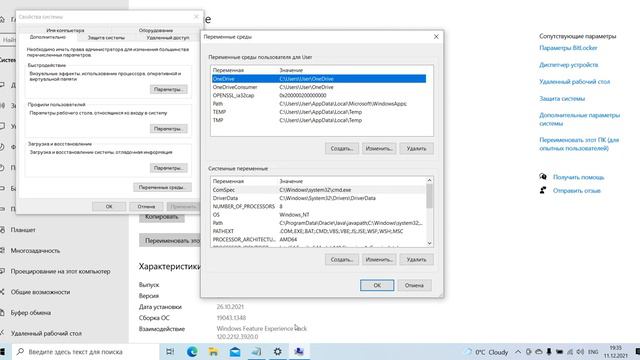Select the PATHEXT system variable row
640x360 pixels.
(318, 231)
